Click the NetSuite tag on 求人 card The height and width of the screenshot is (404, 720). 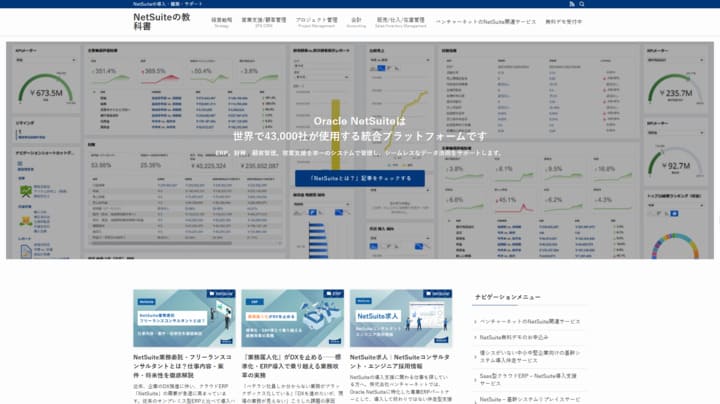438,293
